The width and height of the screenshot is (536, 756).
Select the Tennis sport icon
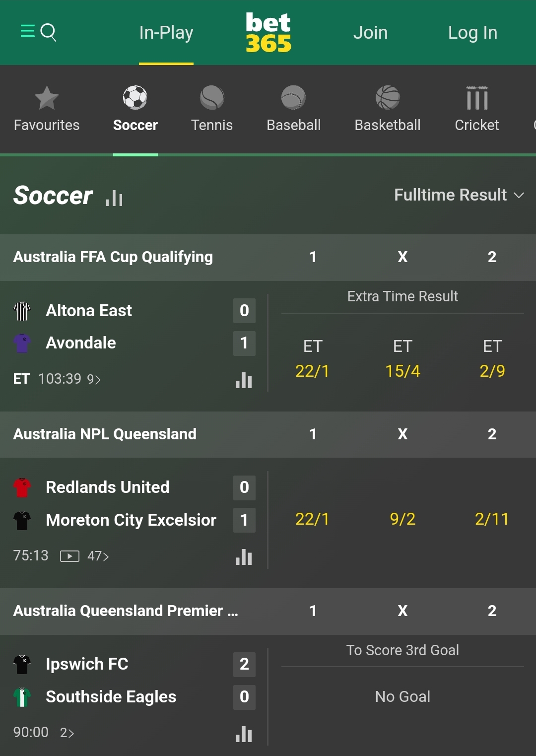(x=212, y=98)
